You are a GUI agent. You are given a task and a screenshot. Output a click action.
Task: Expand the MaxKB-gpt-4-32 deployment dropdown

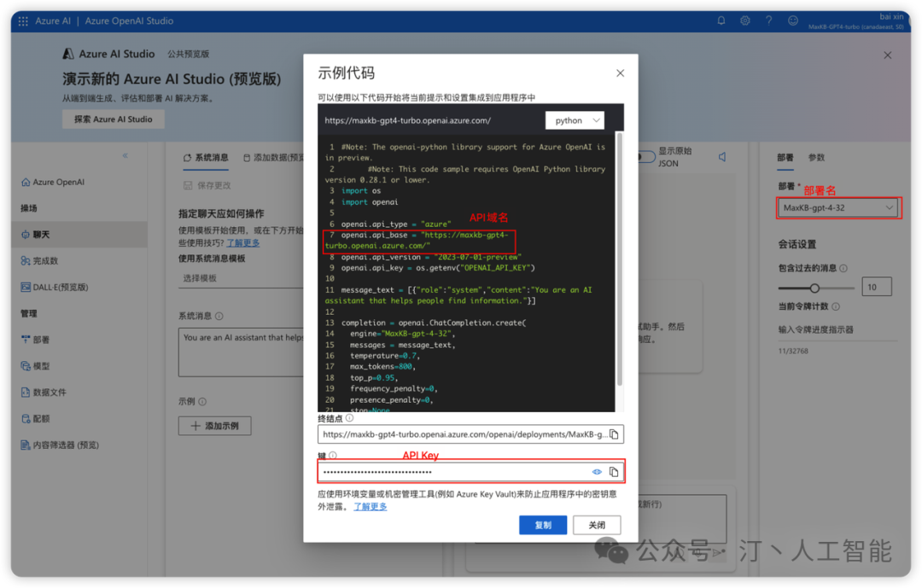pyautogui.click(x=838, y=207)
